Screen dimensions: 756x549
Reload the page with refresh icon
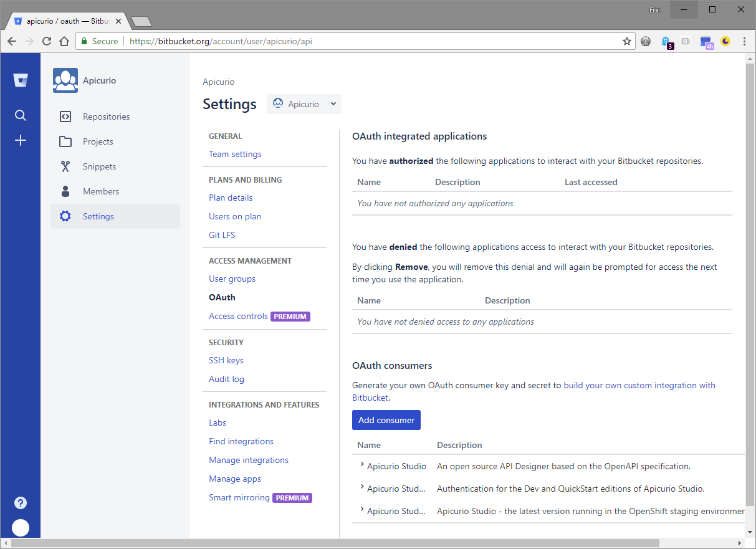tap(47, 41)
